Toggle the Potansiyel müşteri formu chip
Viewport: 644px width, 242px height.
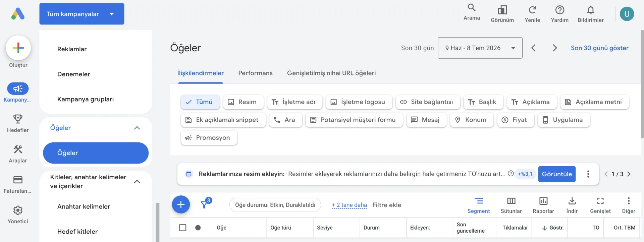(x=354, y=120)
